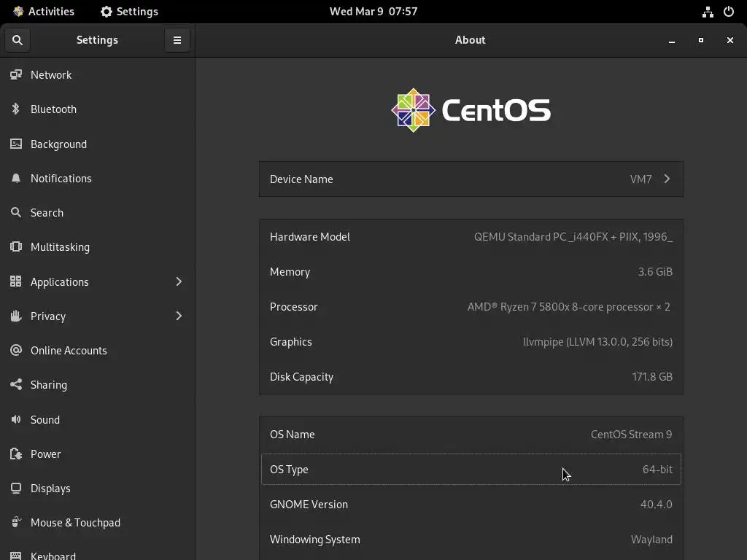
Task: Go to the Search settings panel
Action: 97,212
